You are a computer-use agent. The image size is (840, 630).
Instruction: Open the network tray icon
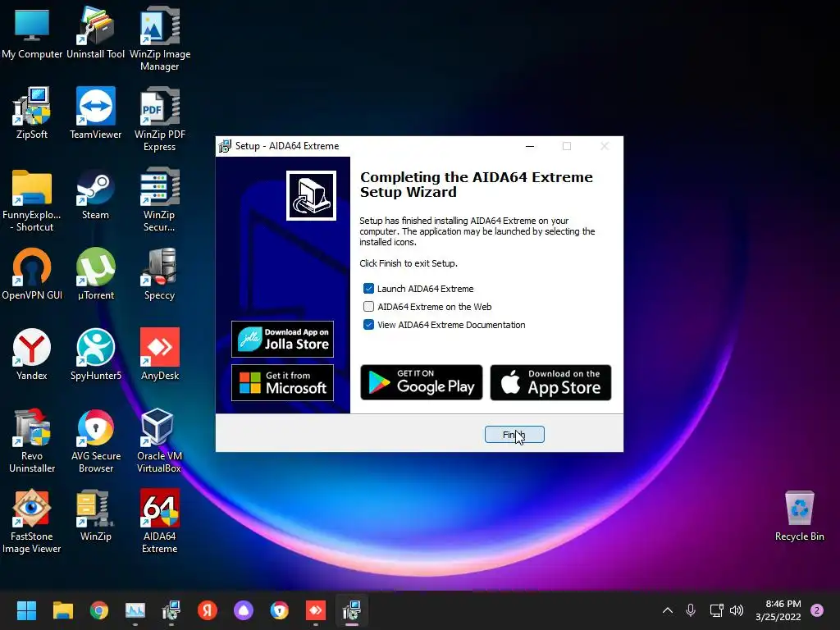click(716, 610)
